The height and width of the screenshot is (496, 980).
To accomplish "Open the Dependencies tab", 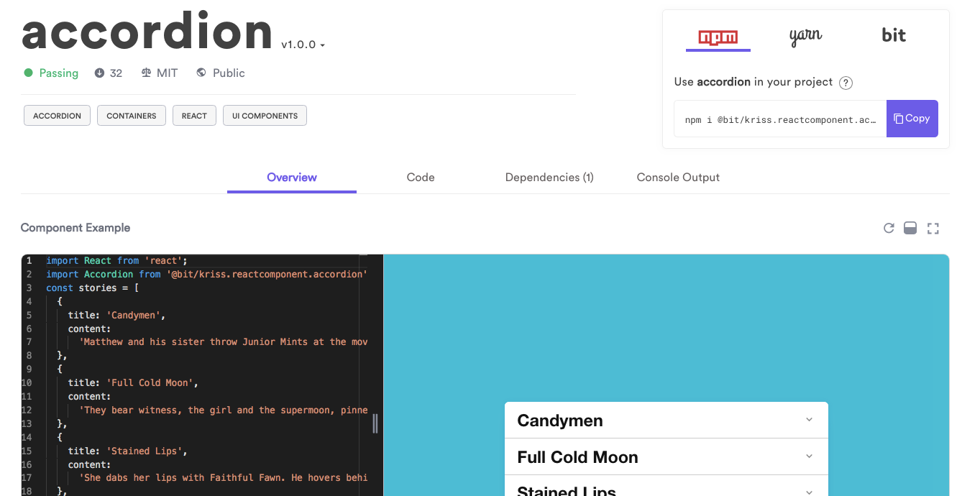I will (x=549, y=177).
